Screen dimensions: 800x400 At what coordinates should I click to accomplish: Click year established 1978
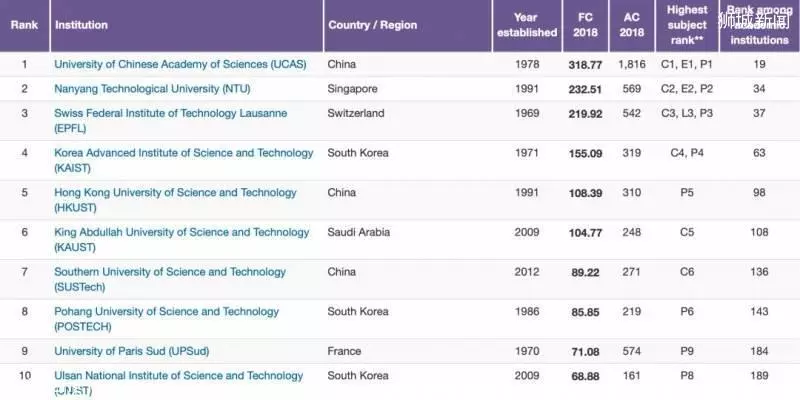527,64
